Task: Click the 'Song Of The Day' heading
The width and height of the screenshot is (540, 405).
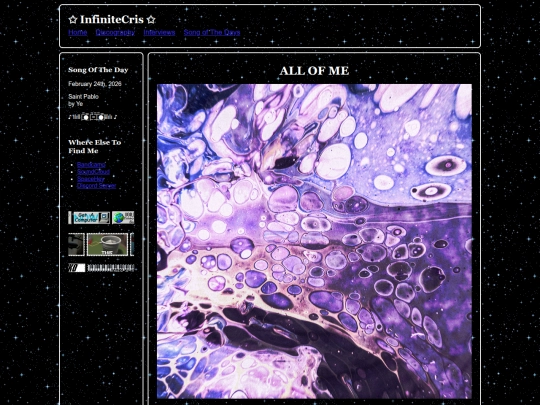Action: click(x=98, y=70)
